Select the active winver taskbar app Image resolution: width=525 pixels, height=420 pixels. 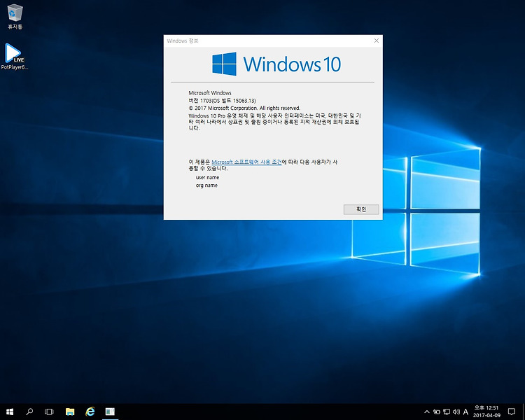[x=110, y=412]
